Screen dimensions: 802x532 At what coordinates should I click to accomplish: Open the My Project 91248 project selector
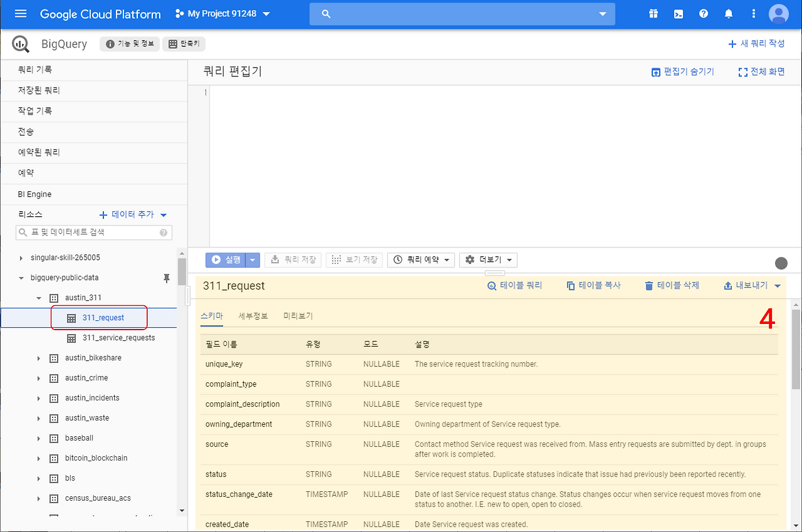(221, 13)
